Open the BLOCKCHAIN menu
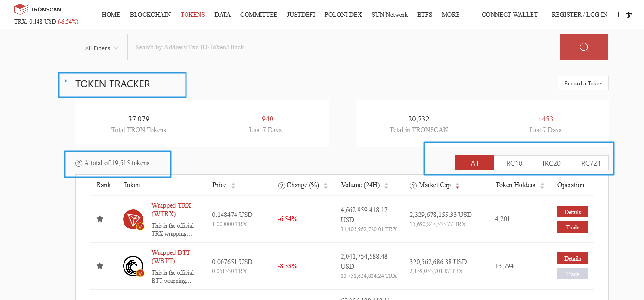 coord(150,15)
